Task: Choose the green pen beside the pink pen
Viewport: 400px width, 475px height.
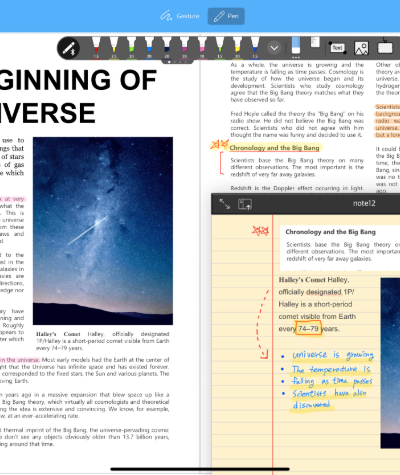Action: (x=220, y=48)
